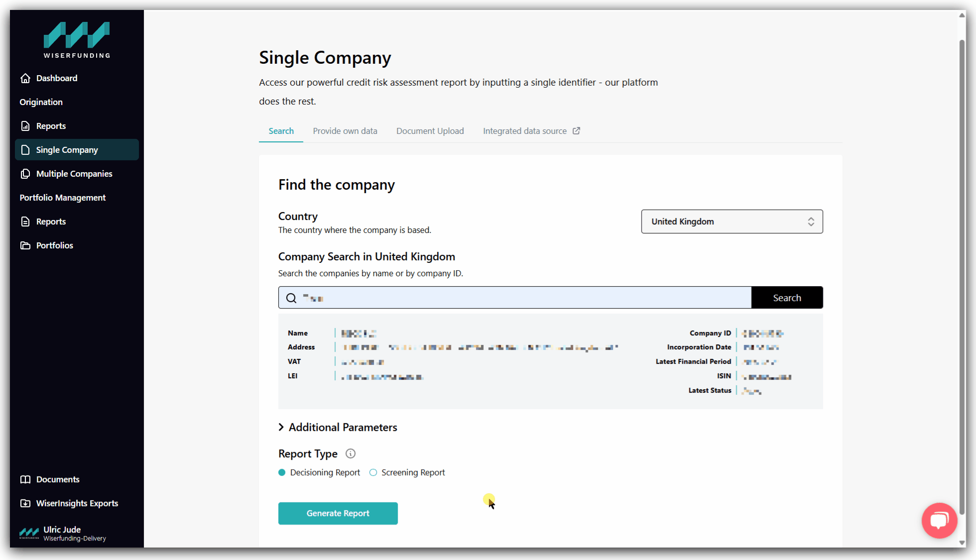The width and height of the screenshot is (976, 560).
Task: Open the United Kingdom country dropdown
Action: [732, 222]
